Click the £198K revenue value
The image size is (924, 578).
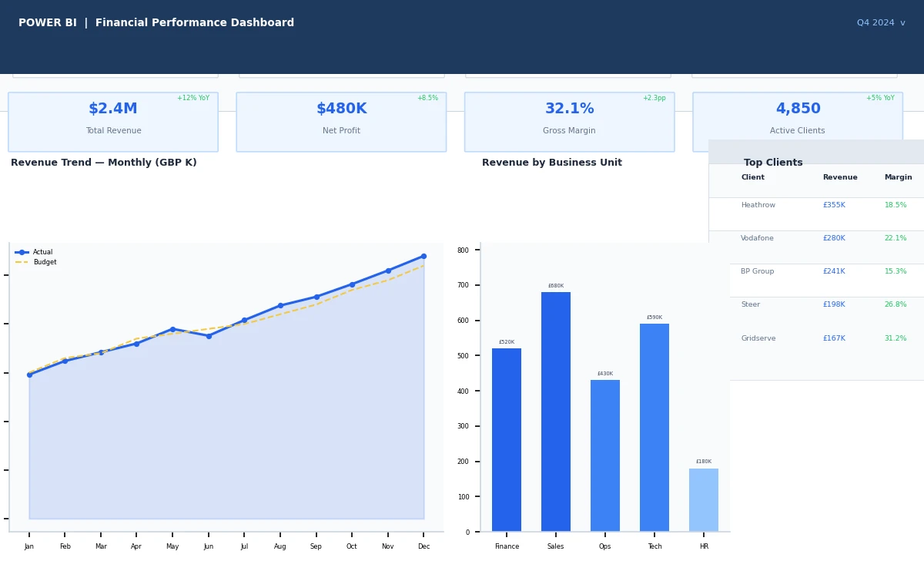point(834,305)
